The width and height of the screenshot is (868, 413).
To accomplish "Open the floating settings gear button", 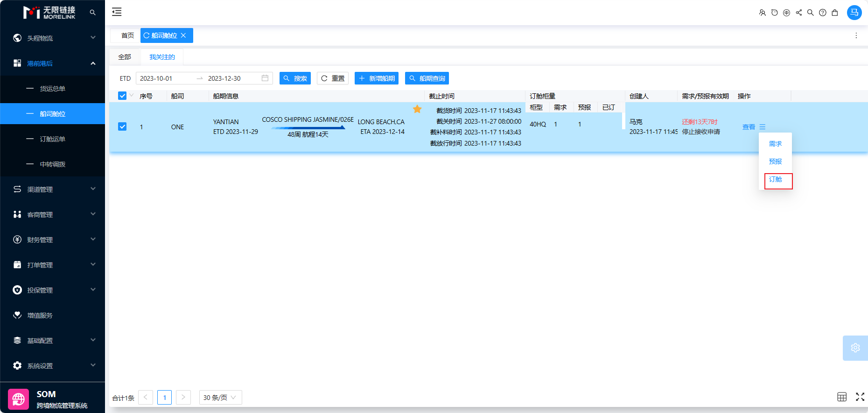I will coord(855,348).
